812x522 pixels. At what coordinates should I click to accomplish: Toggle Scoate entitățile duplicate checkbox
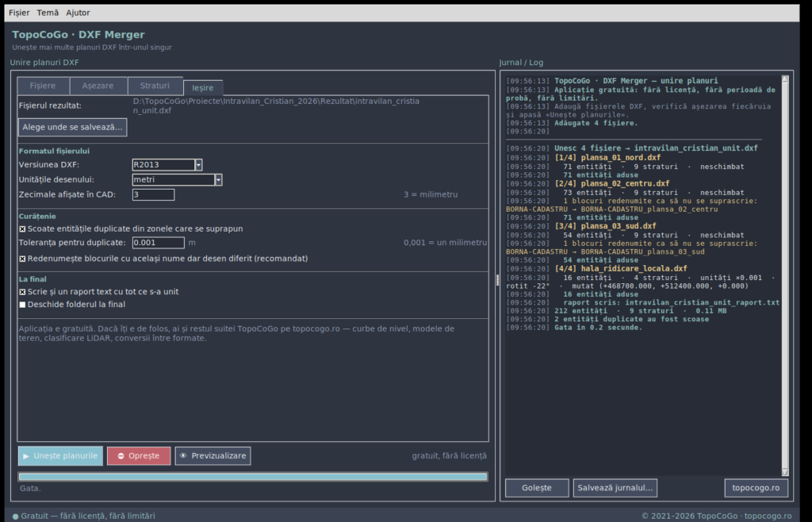click(x=22, y=229)
